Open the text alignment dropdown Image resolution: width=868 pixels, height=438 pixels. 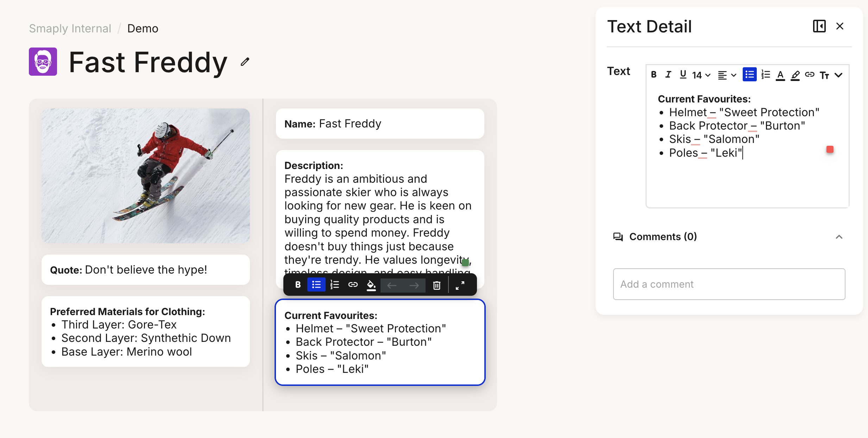tap(726, 74)
